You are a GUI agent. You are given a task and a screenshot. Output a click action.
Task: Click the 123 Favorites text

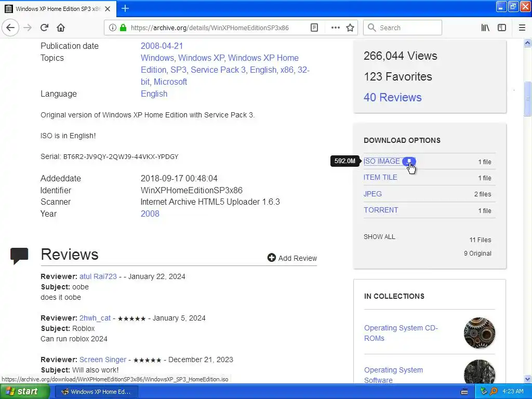398,77
